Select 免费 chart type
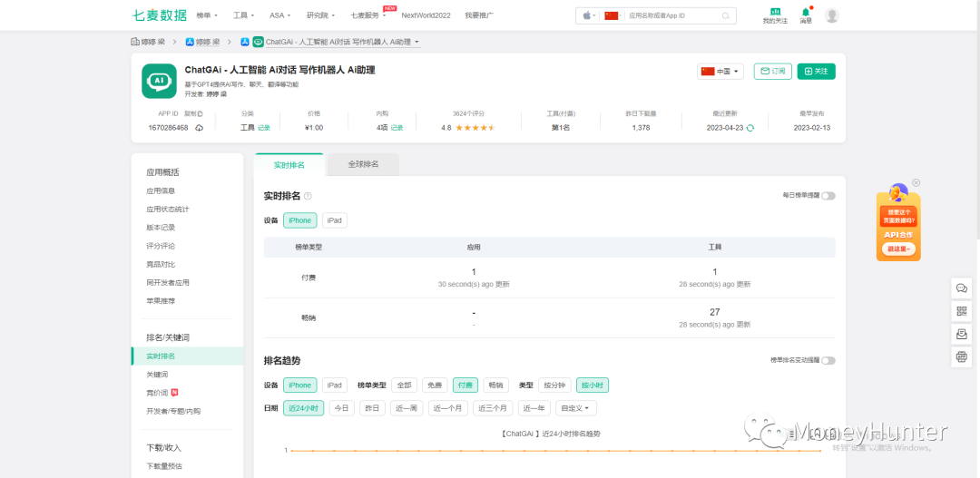Image resolution: width=980 pixels, height=478 pixels. [x=435, y=385]
